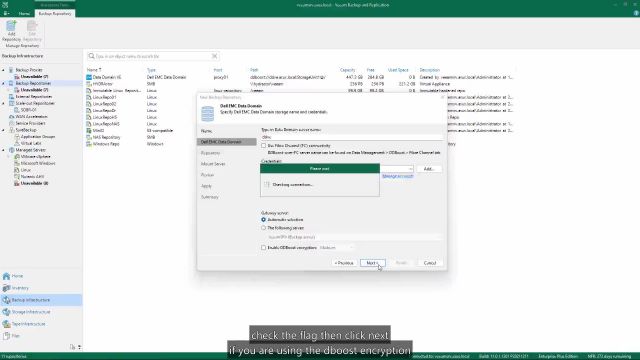Switch to the Backup Repository ribbon tab
The height and width of the screenshot is (360, 640).
(x=55, y=13)
